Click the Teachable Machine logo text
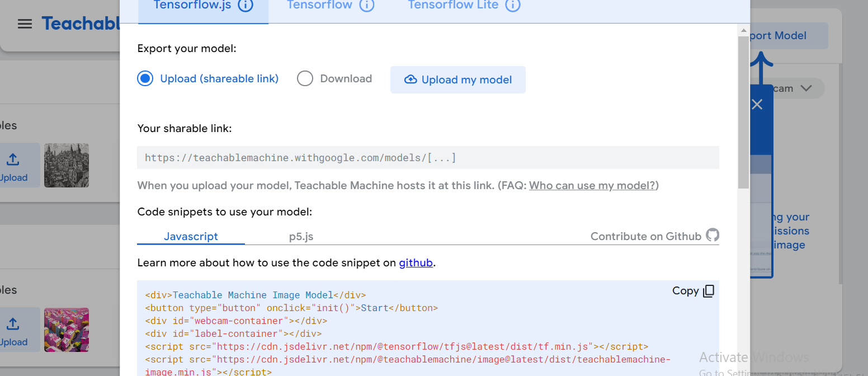 pyautogui.click(x=81, y=23)
